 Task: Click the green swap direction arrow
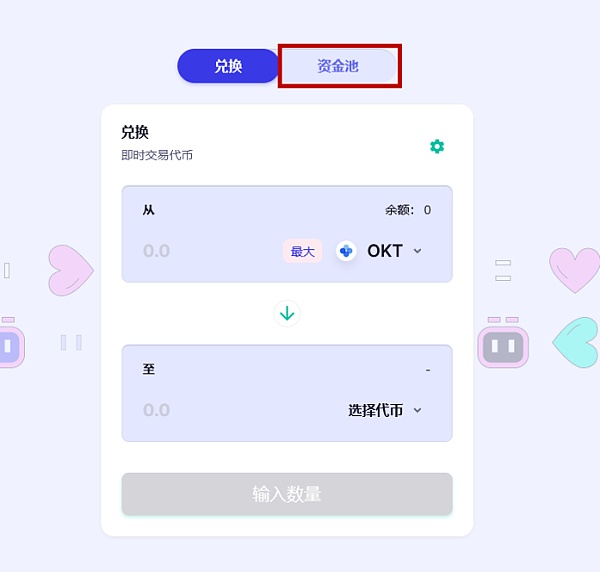[287, 314]
